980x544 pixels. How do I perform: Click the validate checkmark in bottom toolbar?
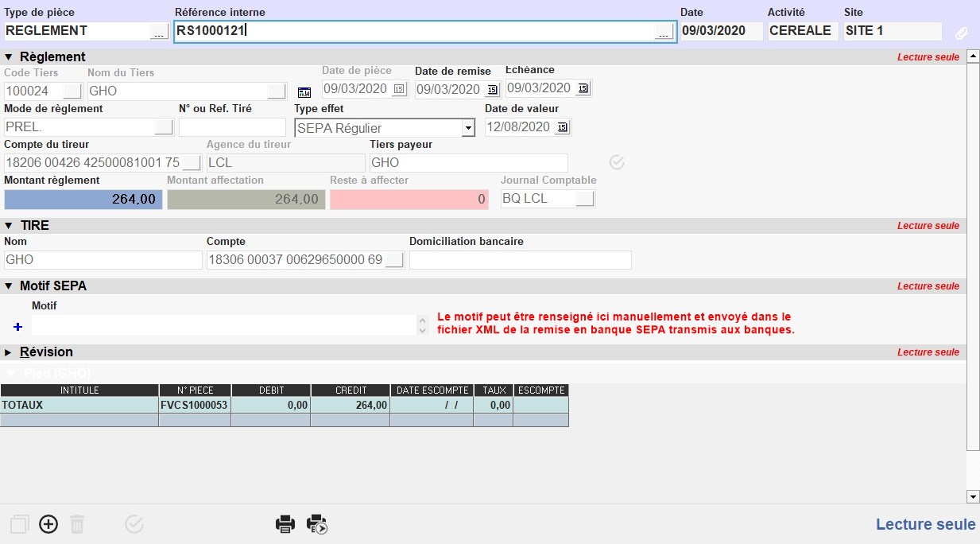134,524
